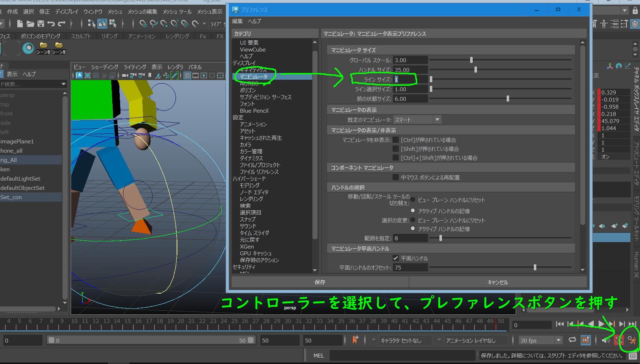
Task: Adjust the ハンドル サイズ slider handle
Action: (476, 70)
